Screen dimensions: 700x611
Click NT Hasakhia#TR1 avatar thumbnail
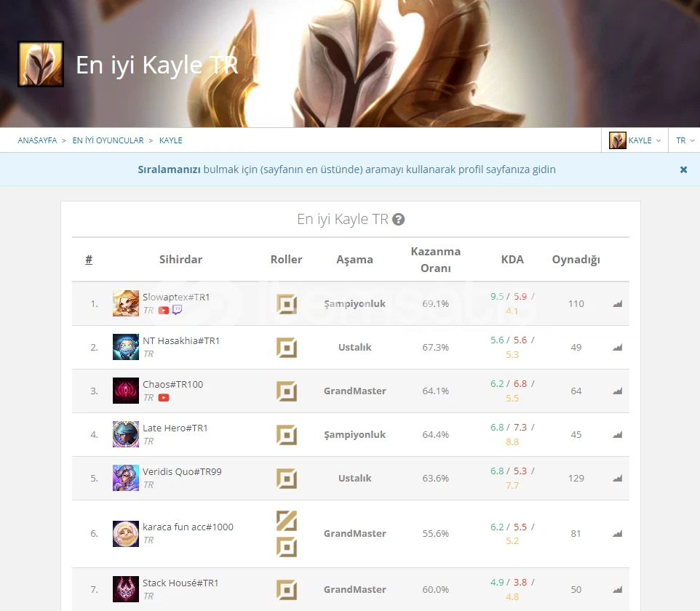pos(126,347)
